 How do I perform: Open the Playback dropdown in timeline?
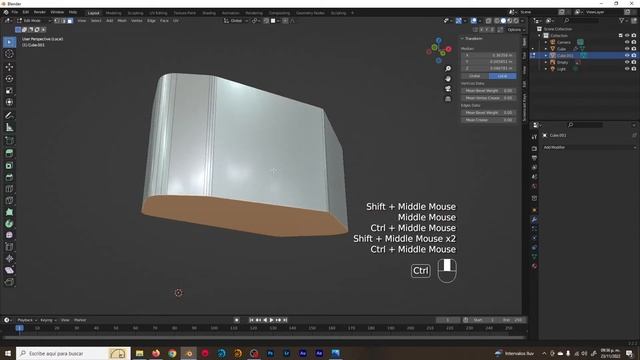pos(27,320)
